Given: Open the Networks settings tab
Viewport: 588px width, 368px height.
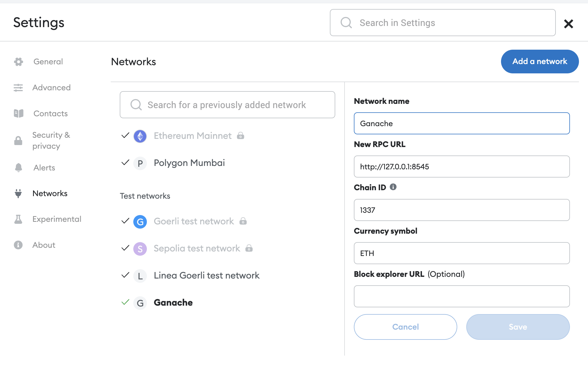Looking at the screenshot, I should (50, 193).
